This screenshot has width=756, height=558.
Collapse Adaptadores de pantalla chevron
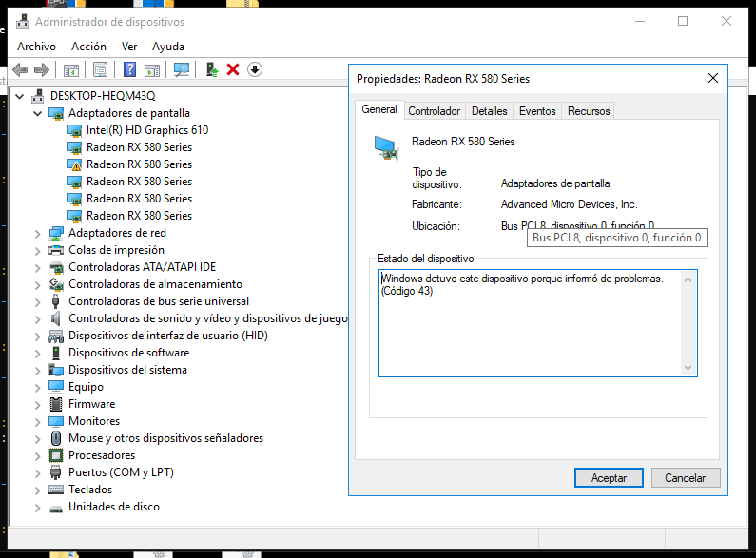(x=38, y=114)
